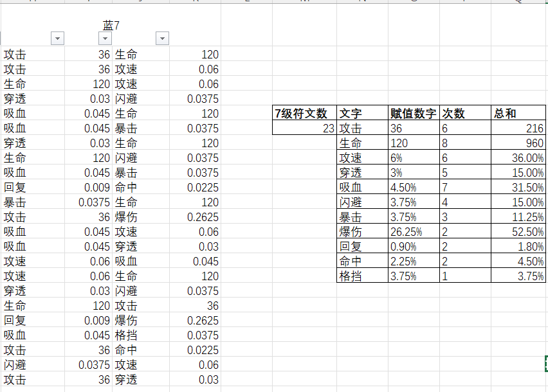548x392 pixels.
Task: Click the 4.50% value for 吸血
Action: click(414, 187)
